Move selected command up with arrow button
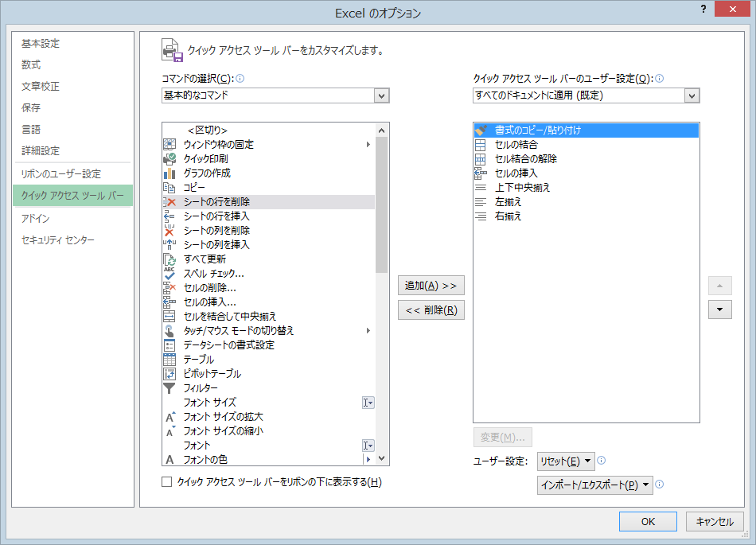Screen dimensions: 756x545 720,286
